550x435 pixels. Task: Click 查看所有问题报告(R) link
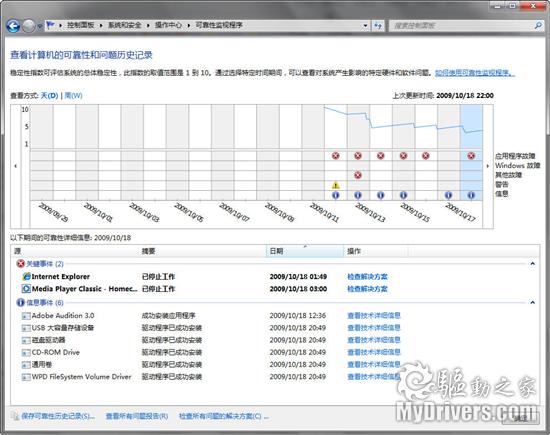(x=137, y=416)
